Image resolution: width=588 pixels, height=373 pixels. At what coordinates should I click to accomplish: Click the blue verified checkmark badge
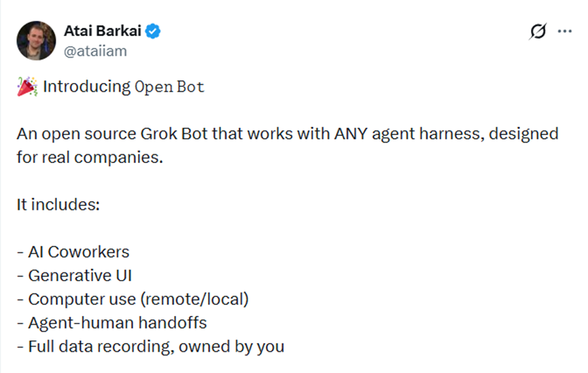click(x=153, y=31)
